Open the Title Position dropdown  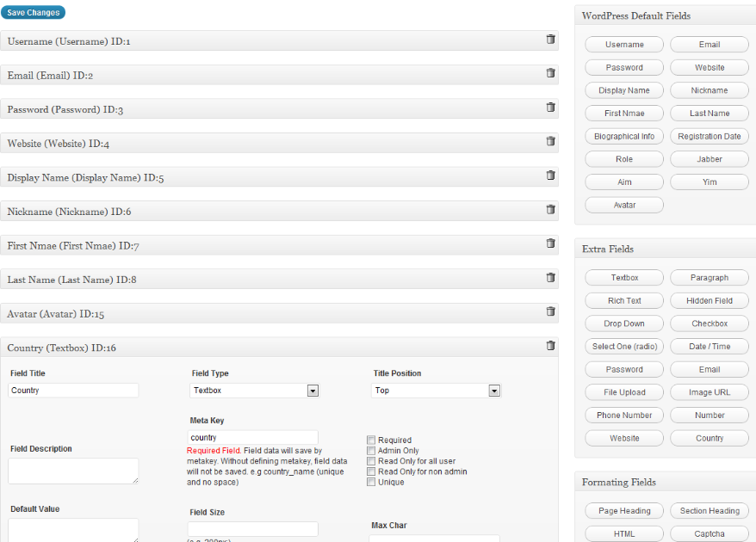pyautogui.click(x=436, y=391)
